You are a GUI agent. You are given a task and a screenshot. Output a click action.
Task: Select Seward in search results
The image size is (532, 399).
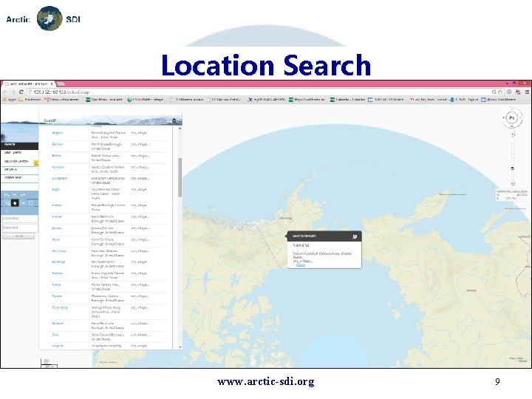pos(58,324)
